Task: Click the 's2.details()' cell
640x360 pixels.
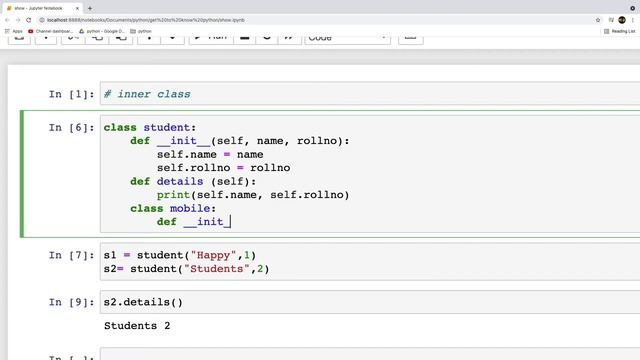Action: (369, 302)
